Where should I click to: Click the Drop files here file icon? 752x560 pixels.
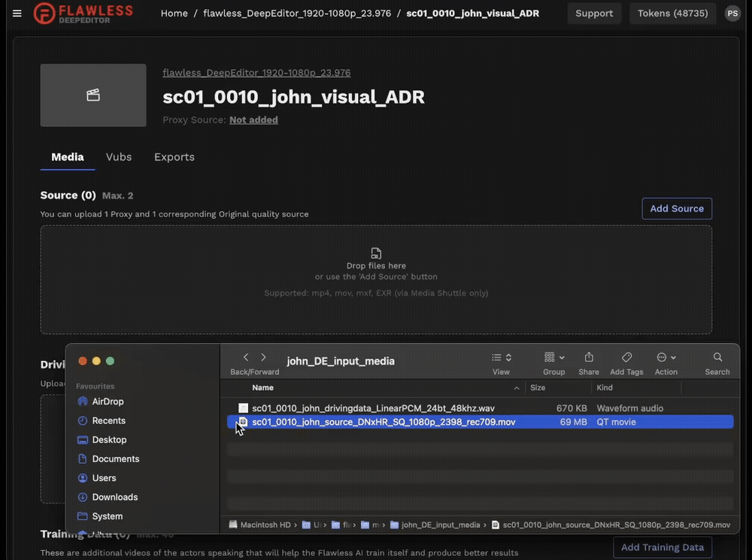tap(376, 253)
